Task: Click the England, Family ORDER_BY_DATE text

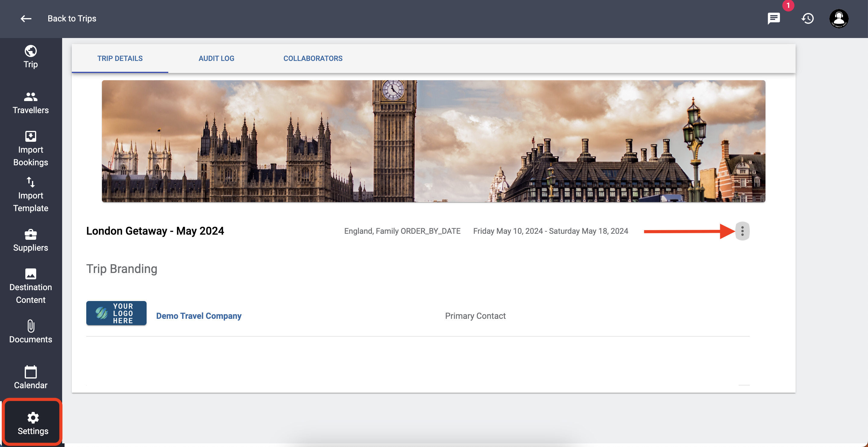Action: (402, 231)
